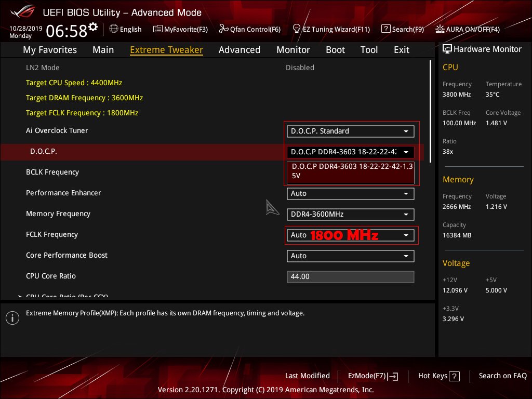Click the +12V 12.096 V reading
532x399 pixels.
455,290
